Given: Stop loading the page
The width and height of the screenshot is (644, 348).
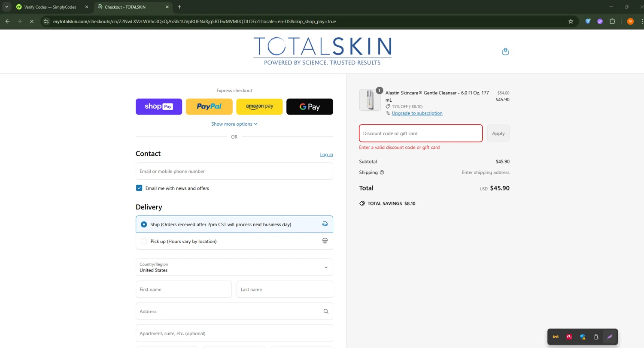Looking at the screenshot, I should 31,21.
